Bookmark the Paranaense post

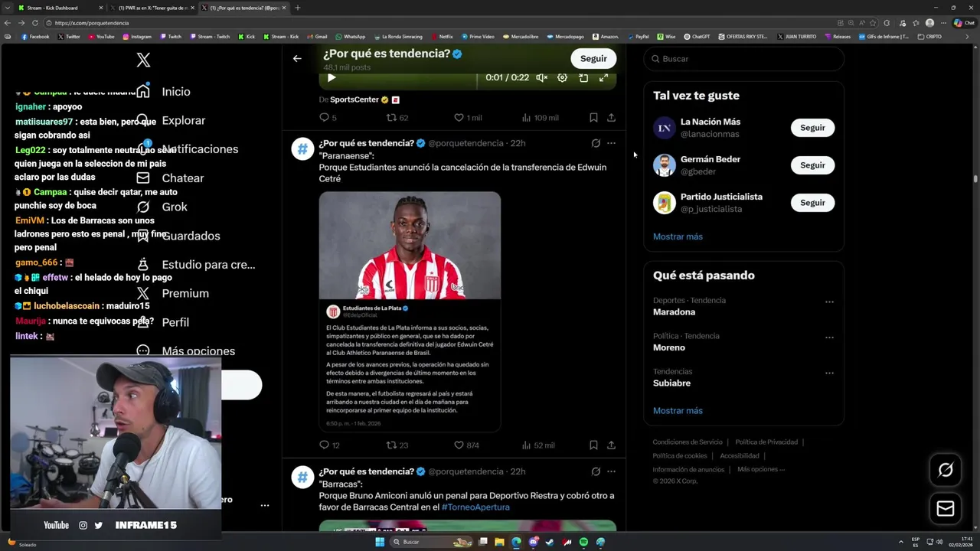pos(593,445)
